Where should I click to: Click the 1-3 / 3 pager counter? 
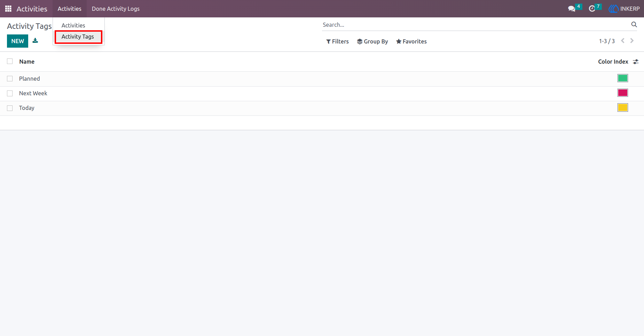coord(607,41)
